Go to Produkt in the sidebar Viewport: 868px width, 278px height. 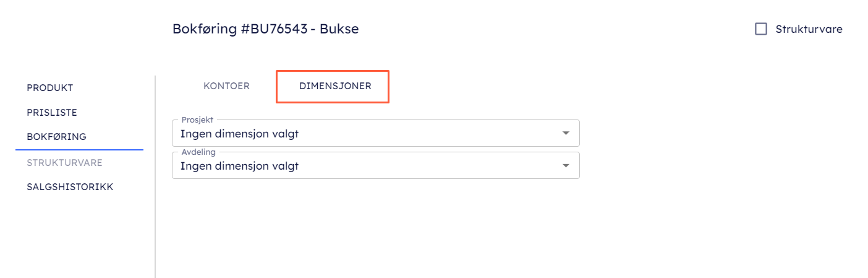click(x=50, y=88)
